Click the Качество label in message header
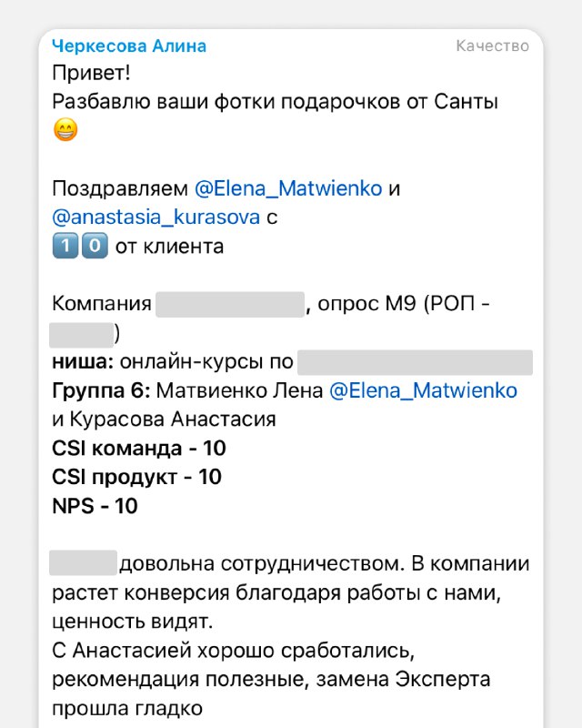This screenshot has width=582, height=728. (492, 46)
